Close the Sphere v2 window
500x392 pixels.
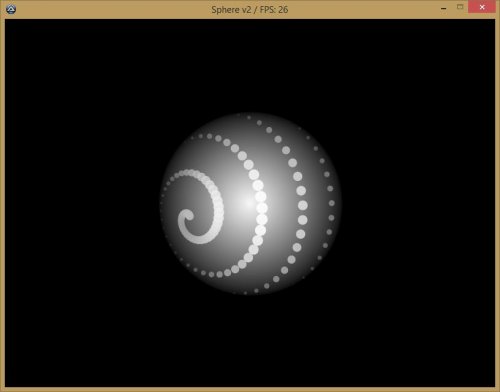coord(482,7)
